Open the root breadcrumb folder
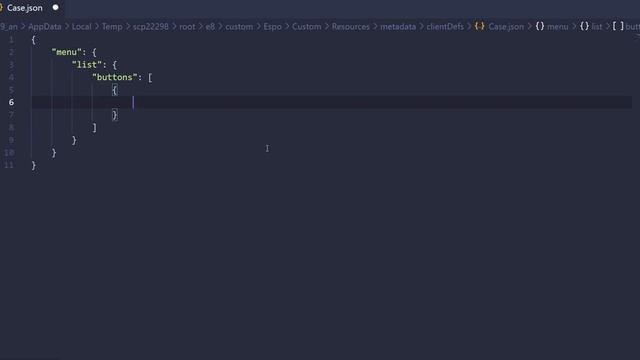The image size is (640, 360). (x=187, y=27)
